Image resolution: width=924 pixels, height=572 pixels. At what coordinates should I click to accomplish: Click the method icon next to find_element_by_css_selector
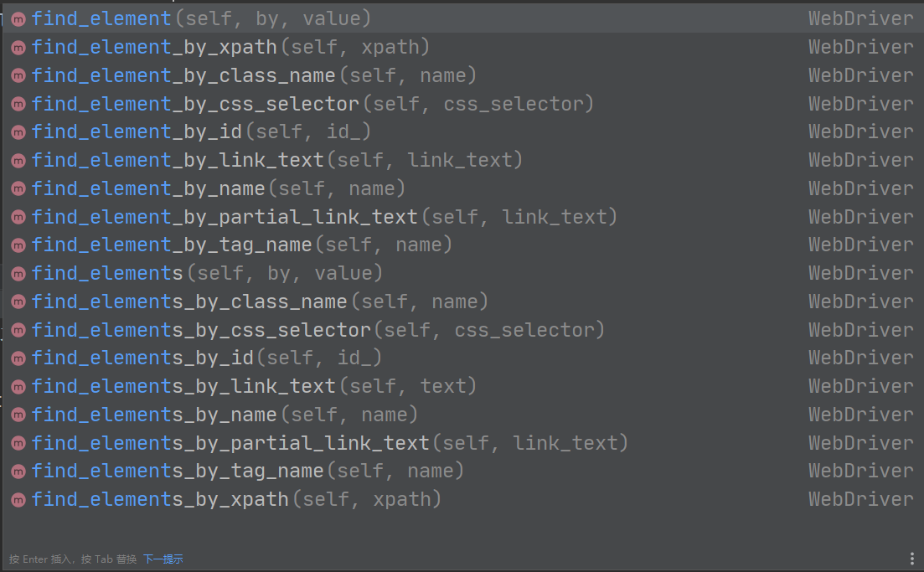point(18,105)
